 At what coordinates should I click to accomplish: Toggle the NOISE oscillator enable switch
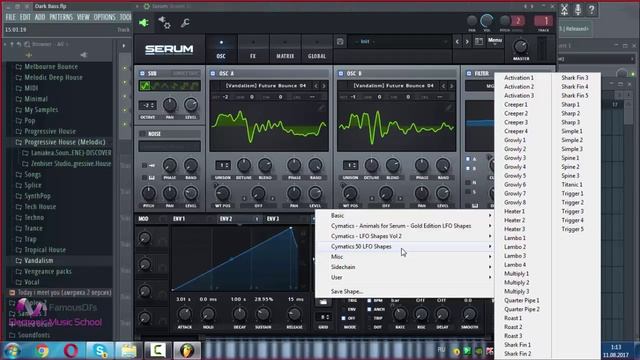[142, 134]
